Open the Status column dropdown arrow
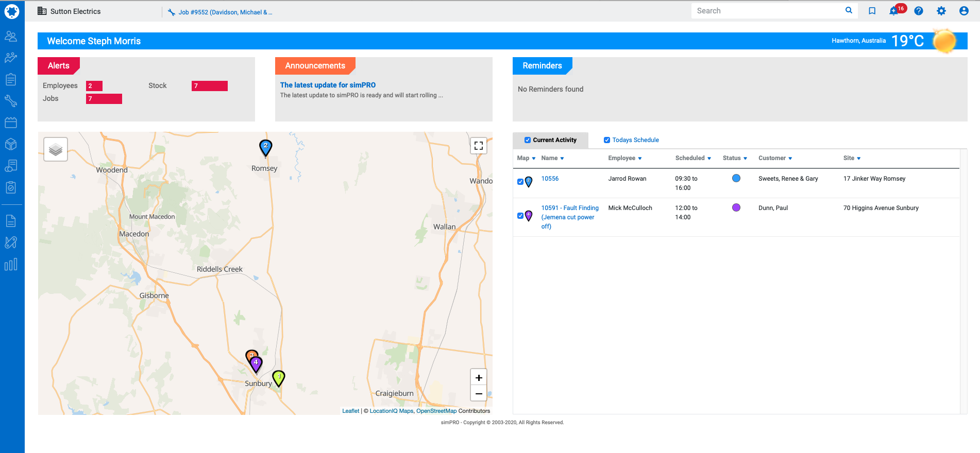The image size is (980, 453). coord(745,159)
